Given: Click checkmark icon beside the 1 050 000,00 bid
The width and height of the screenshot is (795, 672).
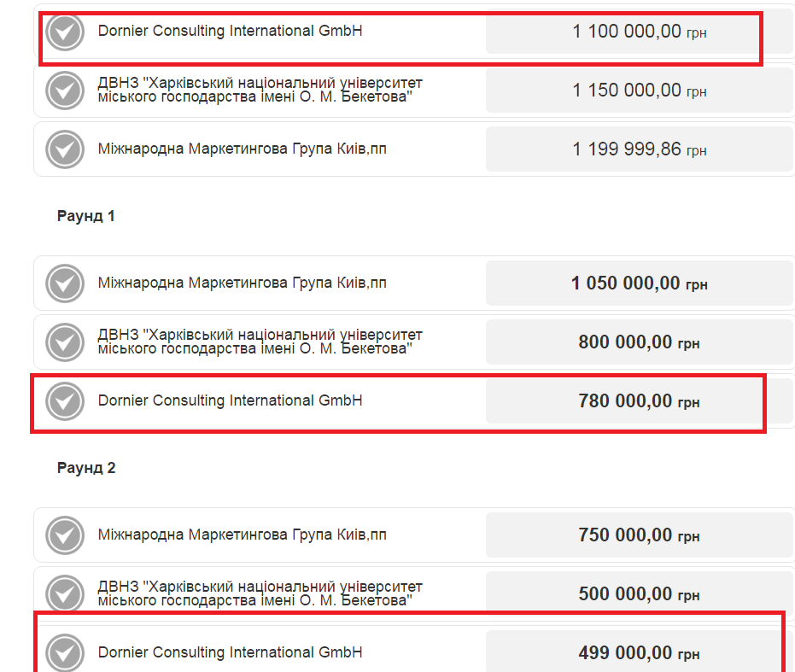Looking at the screenshot, I should click(65, 283).
